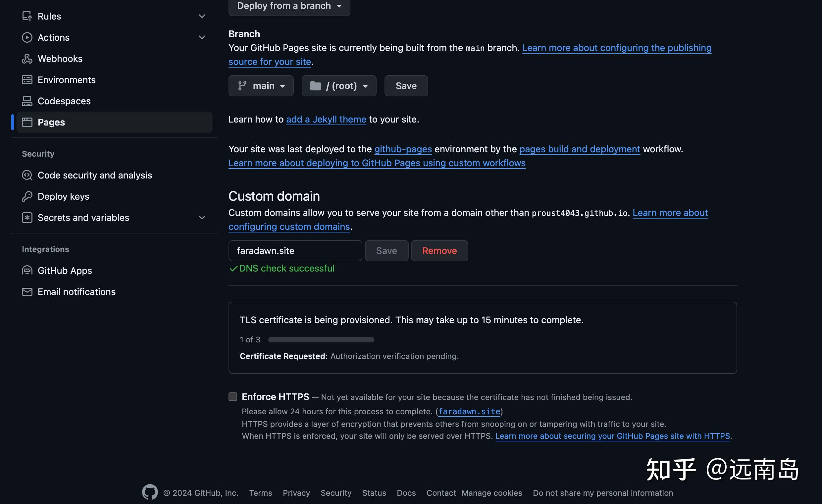Select the Rules icon in the sidebar
The image size is (822, 504).
(x=27, y=16)
